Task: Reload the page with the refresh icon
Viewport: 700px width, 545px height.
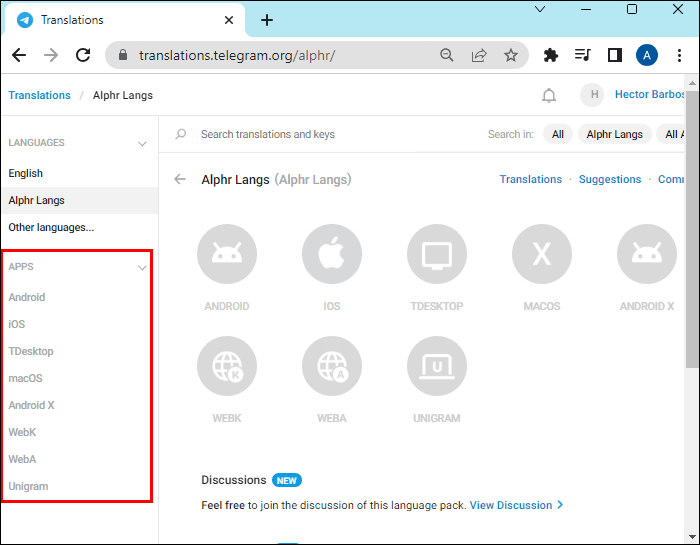Action: (x=83, y=55)
